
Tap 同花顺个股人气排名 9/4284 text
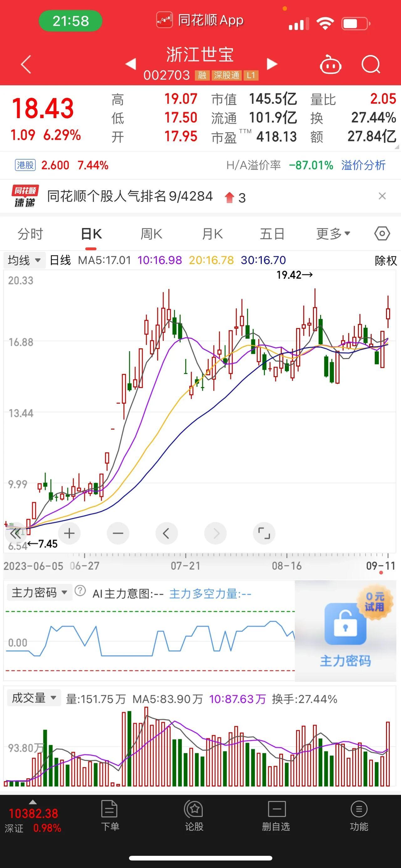click(x=130, y=196)
